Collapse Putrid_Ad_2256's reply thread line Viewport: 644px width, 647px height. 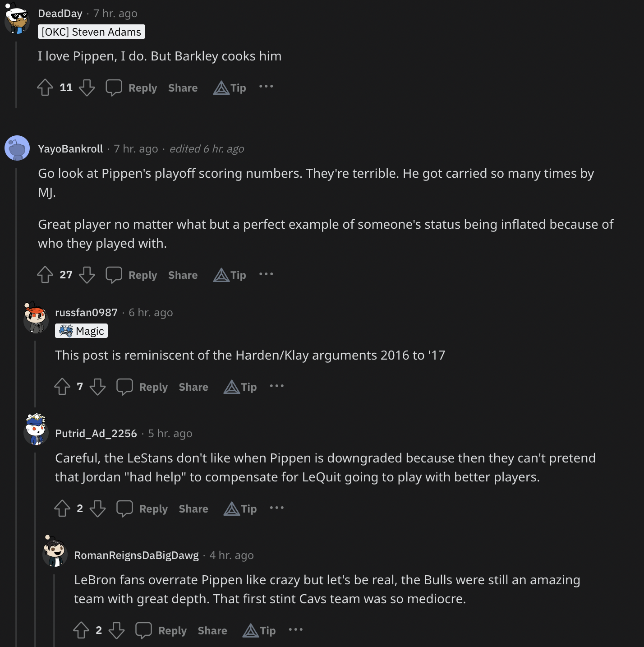(x=35, y=541)
